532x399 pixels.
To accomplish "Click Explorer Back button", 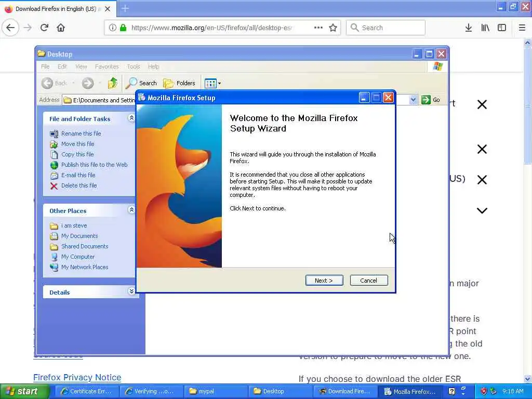I will pos(54,83).
